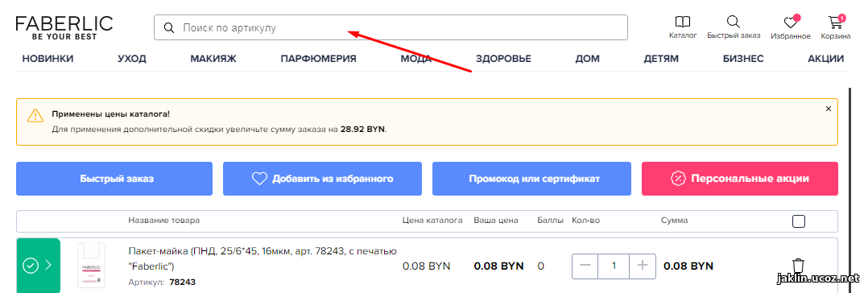Open the УХОД menu

[x=132, y=59]
